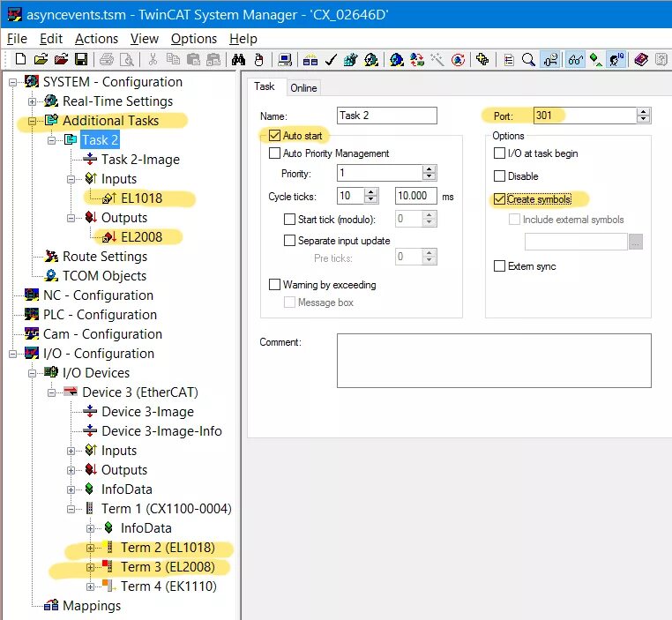Click the magnifier search icon in toolbar

[528, 60]
